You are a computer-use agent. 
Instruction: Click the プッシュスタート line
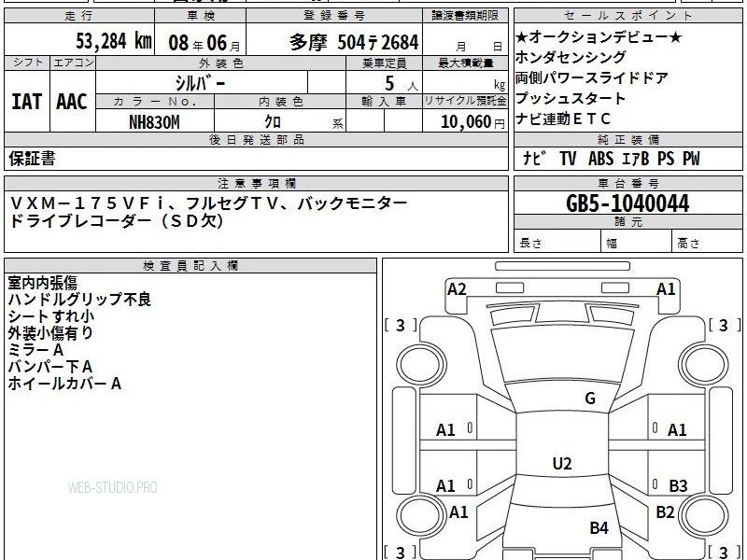[x=571, y=98]
